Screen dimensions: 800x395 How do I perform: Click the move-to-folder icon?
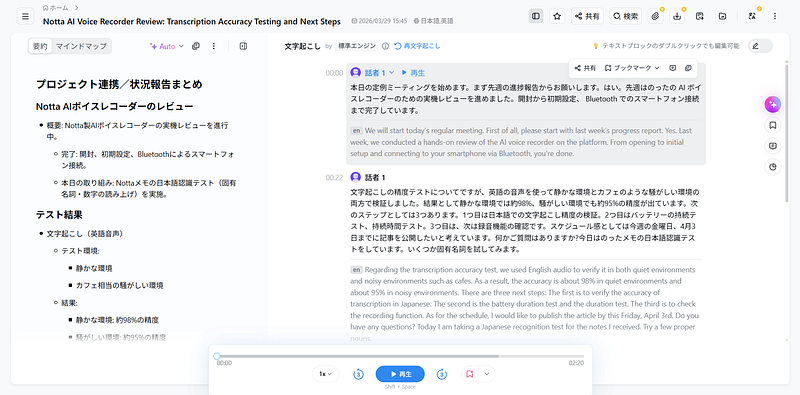(722, 16)
